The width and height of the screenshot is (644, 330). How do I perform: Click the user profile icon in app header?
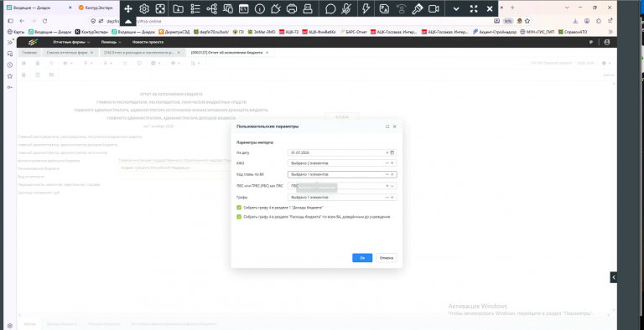pyautogui.click(x=607, y=42)
